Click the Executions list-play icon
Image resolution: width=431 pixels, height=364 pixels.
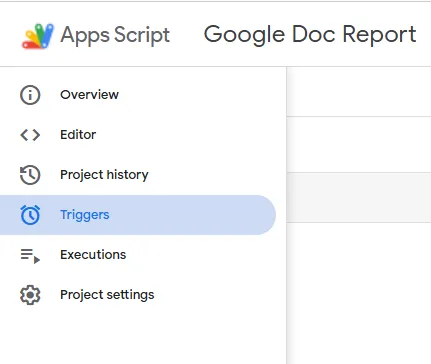point(30,256)
